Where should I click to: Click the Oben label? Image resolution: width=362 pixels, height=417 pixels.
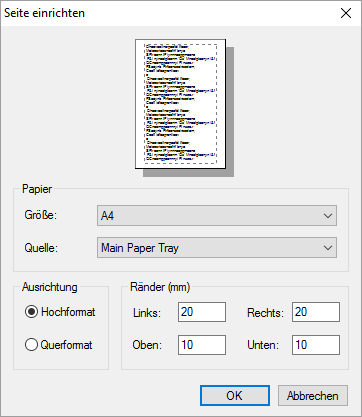coord(147,345)
